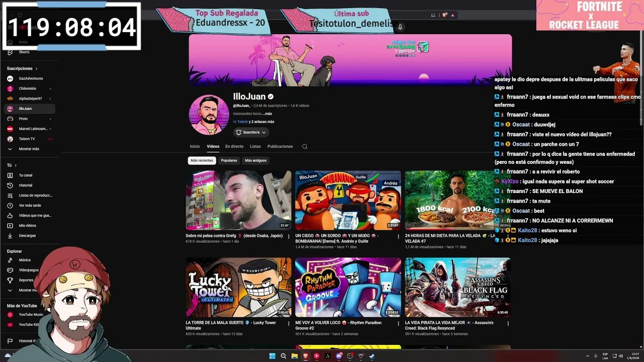Open Steam from the taskbar
This screenshot has width=644, height=362.
pos(372,356)
